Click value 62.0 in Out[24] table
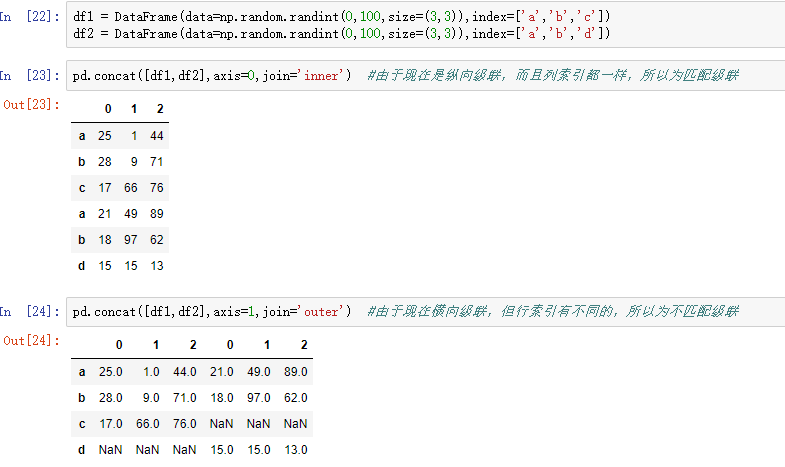 click(296, 398)
